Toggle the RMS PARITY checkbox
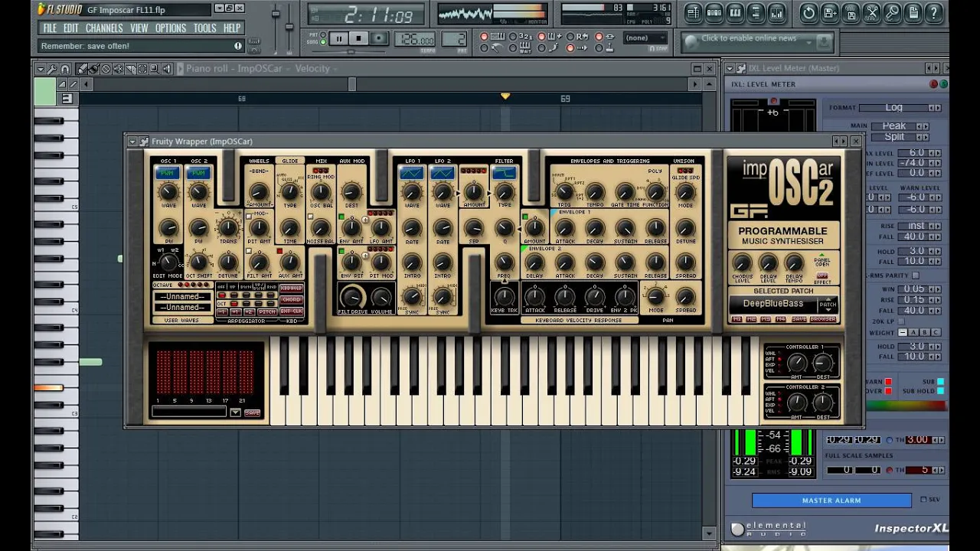Screen dimensions: 980x551 (916, 275)
